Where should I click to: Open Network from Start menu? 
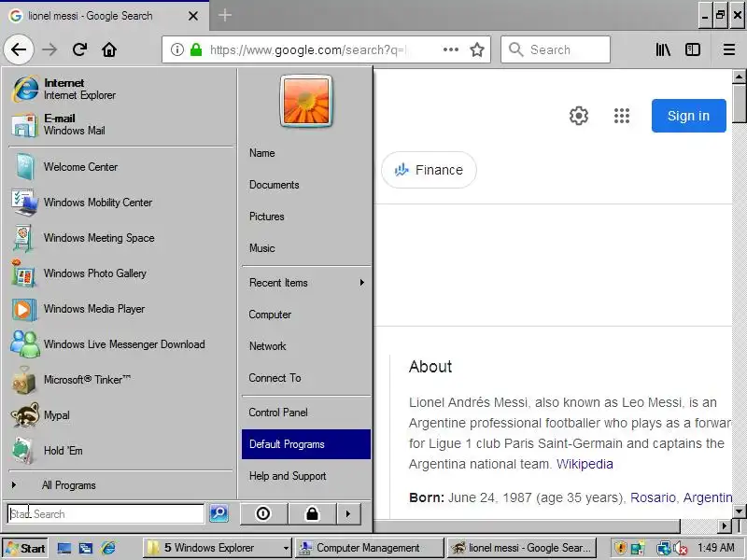306,346
